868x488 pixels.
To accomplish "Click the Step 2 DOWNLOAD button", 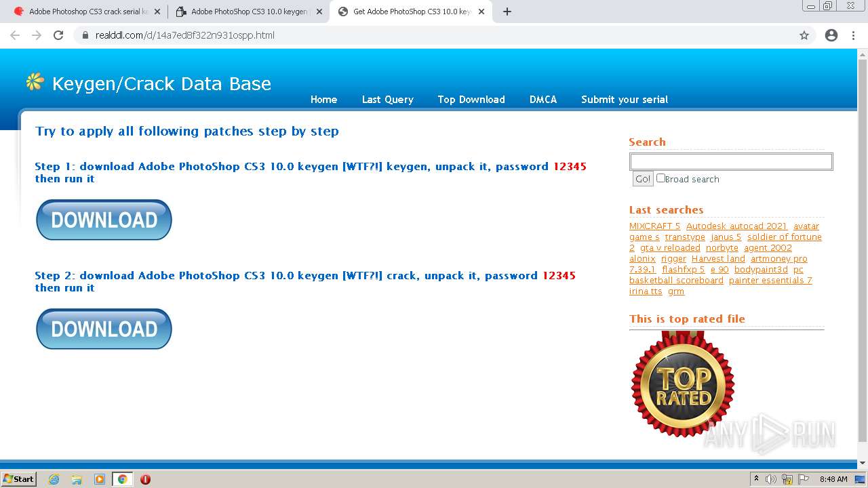I will 104,329.
